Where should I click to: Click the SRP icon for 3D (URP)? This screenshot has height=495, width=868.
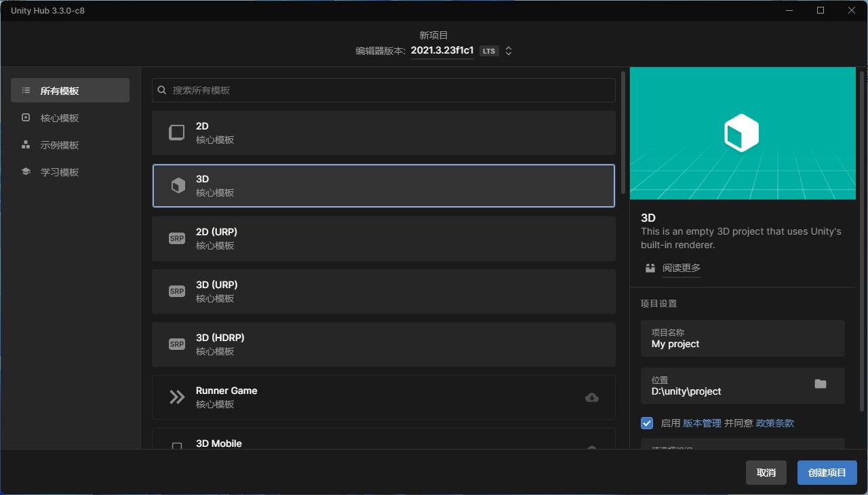tap(177, 292)
